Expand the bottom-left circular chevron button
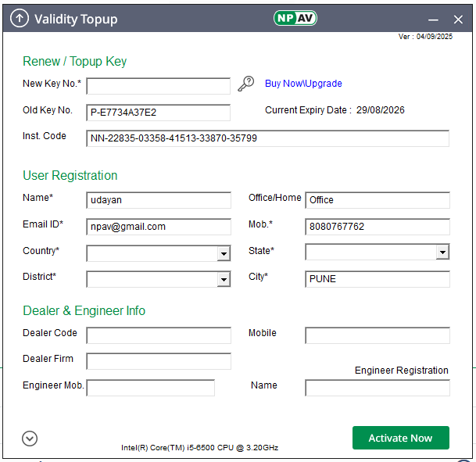 (x=30, y=439)
